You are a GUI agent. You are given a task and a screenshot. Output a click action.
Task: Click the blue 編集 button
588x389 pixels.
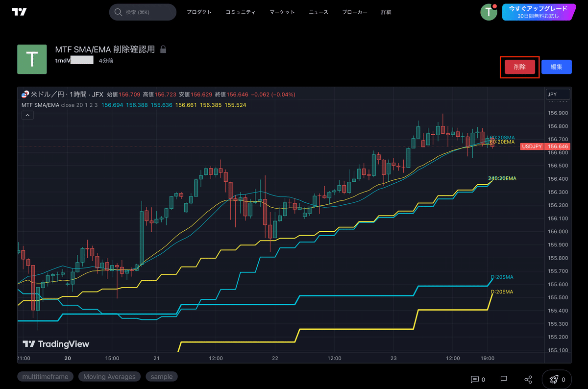pos(556,67)
